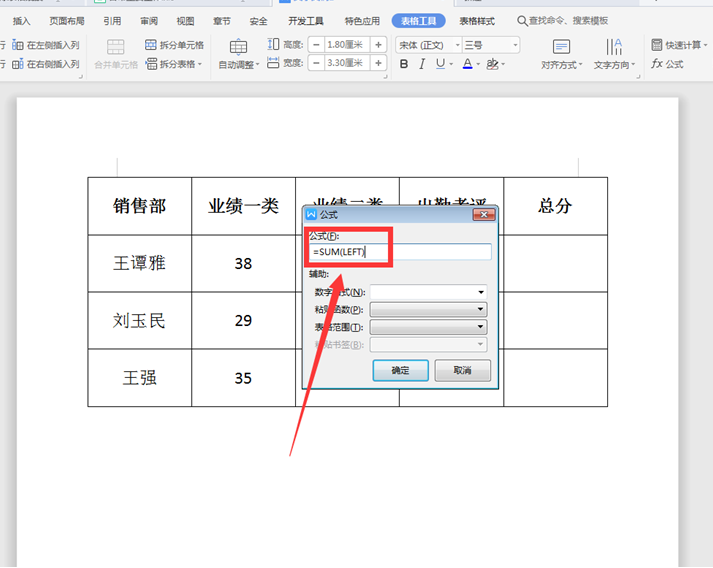713x568 pixels.
Task: Insert a column to the left
Action: [x=46, y=45]
